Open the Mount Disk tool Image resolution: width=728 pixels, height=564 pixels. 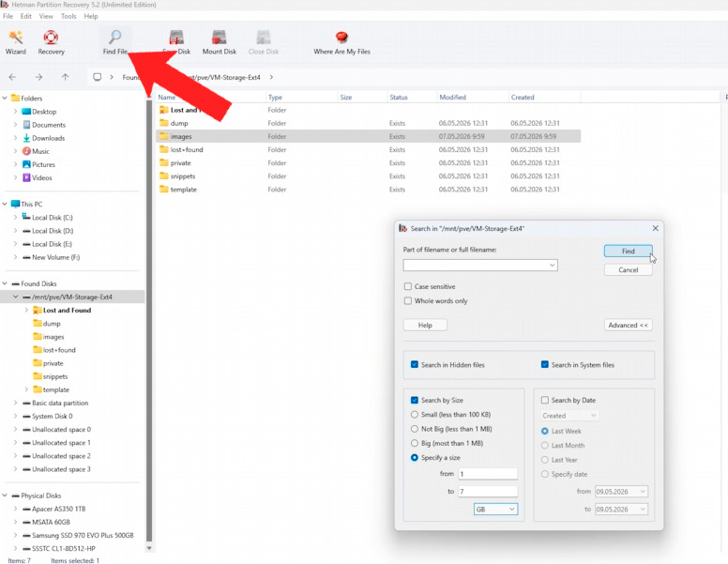[x=220, y=42]
